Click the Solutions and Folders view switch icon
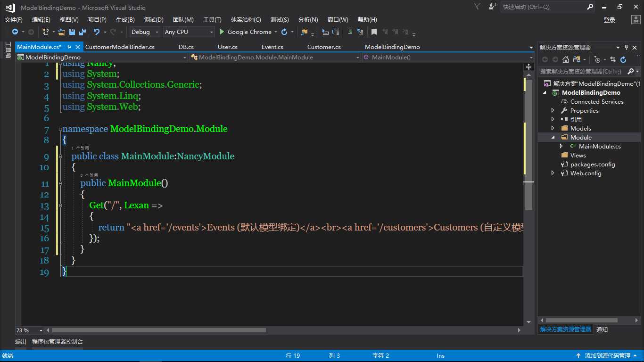 tap(576, 59)
